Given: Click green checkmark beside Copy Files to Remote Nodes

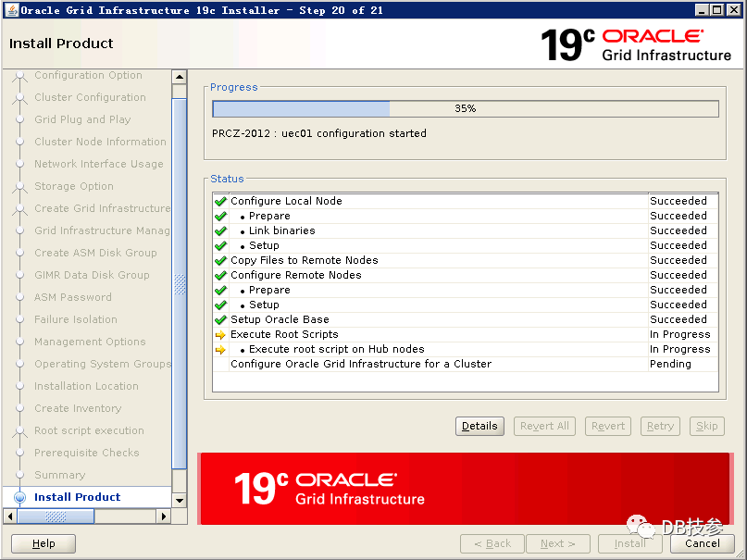Looking at the screenshot, I should tap(220, 261).
